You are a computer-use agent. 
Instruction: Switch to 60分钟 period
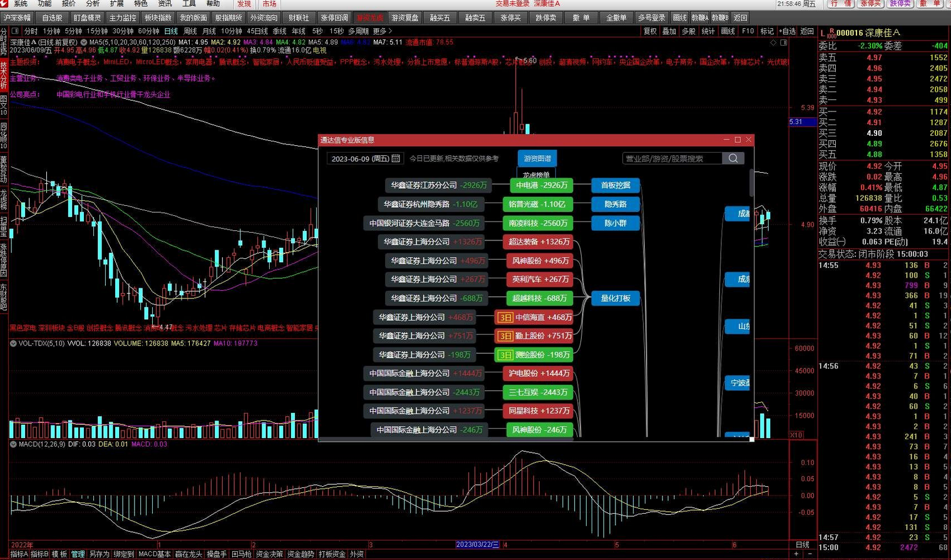[148, 31]
